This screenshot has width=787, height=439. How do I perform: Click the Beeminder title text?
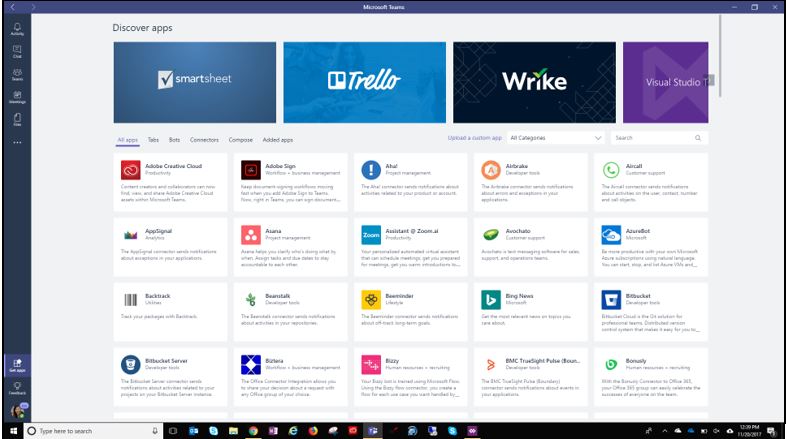pos(400,296)
